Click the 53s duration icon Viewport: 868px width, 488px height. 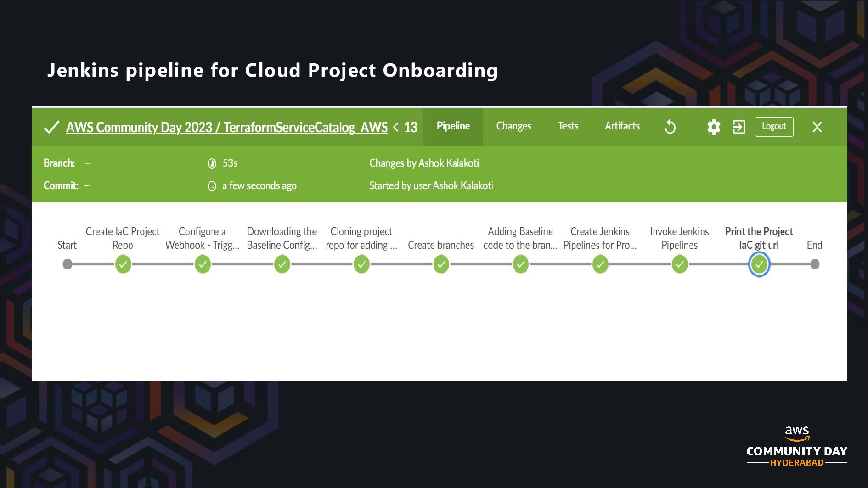[212, 163]
